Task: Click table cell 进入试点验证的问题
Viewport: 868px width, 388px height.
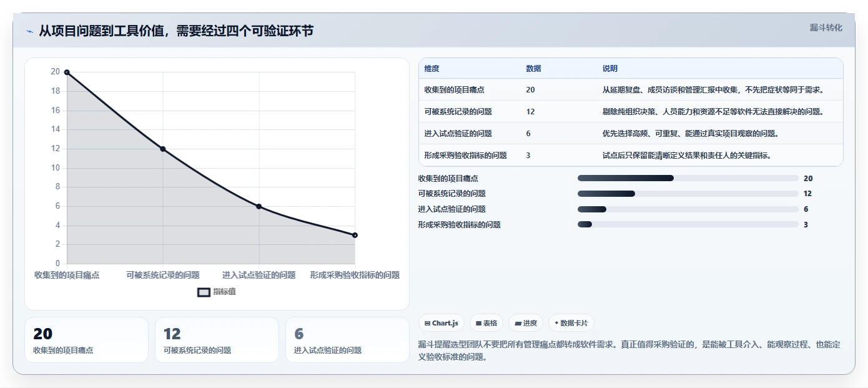Action: (x=458, y=134)
